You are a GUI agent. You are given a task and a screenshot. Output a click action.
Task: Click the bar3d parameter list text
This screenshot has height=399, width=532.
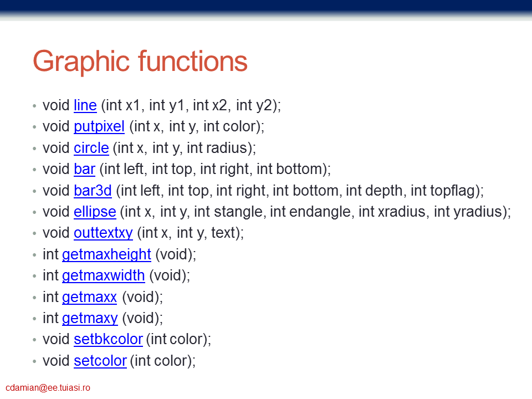tap(300, 191)
